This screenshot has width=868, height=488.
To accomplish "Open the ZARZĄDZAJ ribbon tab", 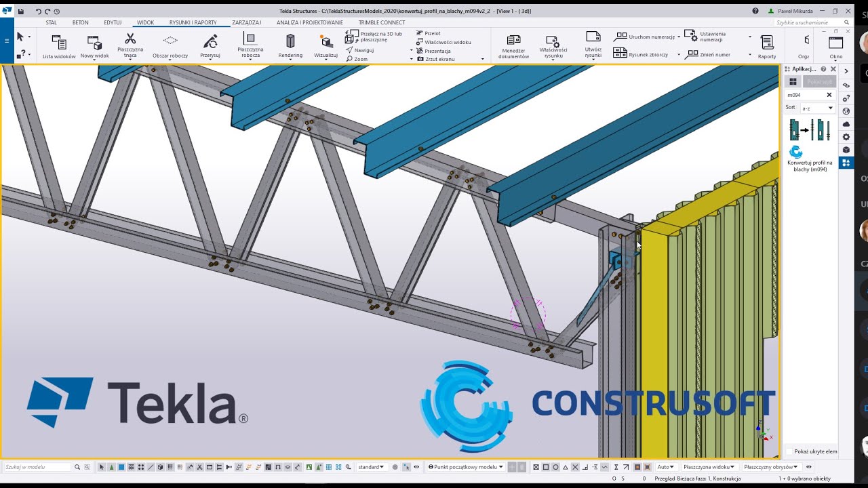I will [x=247, y=22].
